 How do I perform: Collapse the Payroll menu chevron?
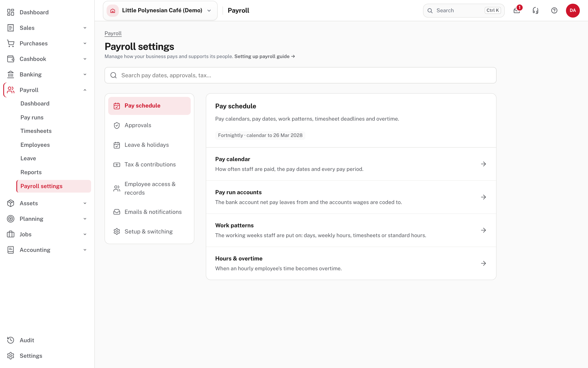coord(85,90)
